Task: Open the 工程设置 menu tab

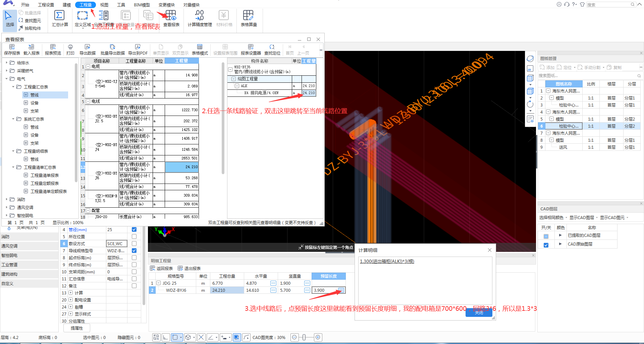Action: 46,5
